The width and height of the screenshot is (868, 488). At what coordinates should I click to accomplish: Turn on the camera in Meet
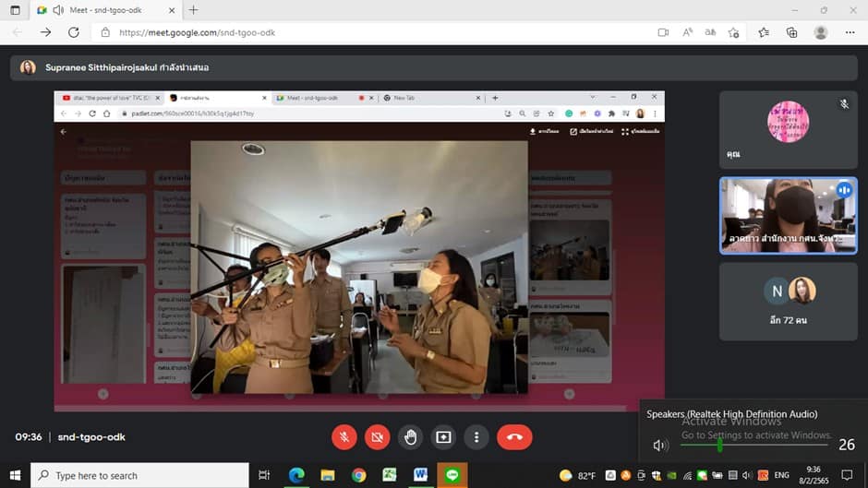(377, 437)
